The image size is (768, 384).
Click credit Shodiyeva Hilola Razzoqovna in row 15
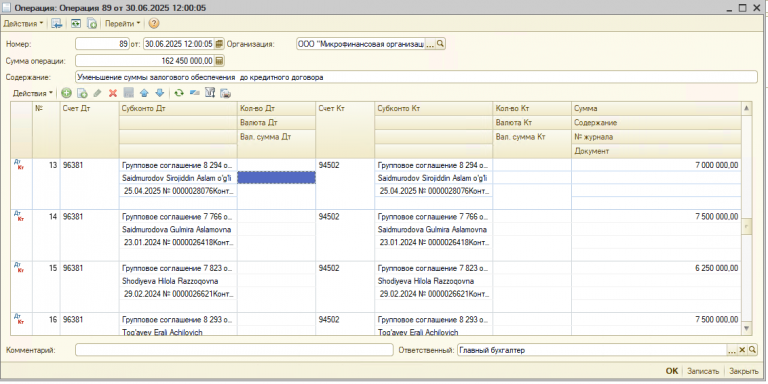[x=426, y=281]
